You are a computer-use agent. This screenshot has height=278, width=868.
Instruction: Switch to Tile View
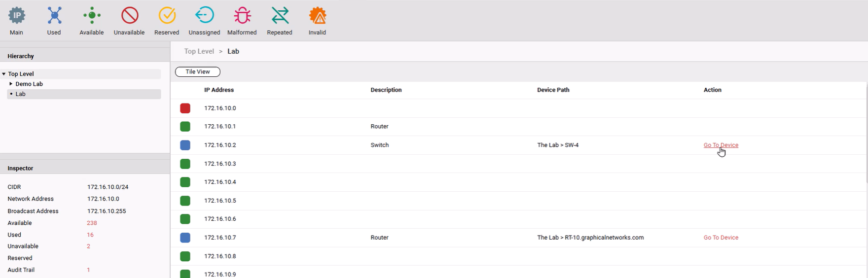pos(197,72)
